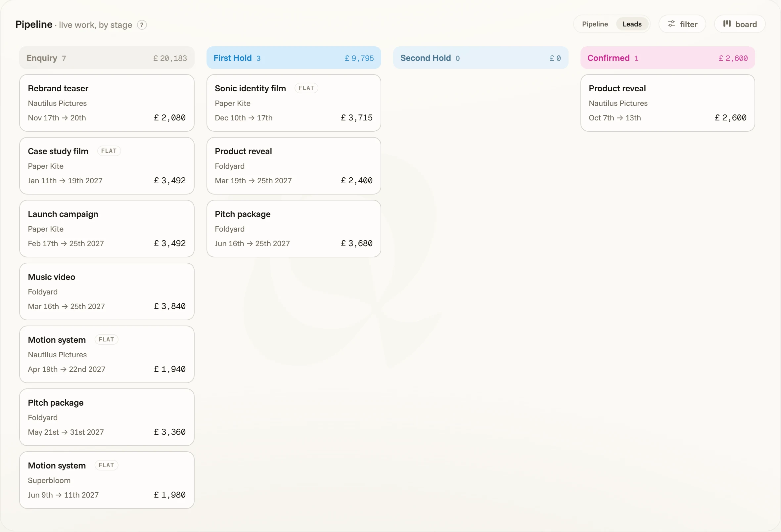Click the Pipeline page heading
Viewport: 781px width, 532px height.
point(34,24)
